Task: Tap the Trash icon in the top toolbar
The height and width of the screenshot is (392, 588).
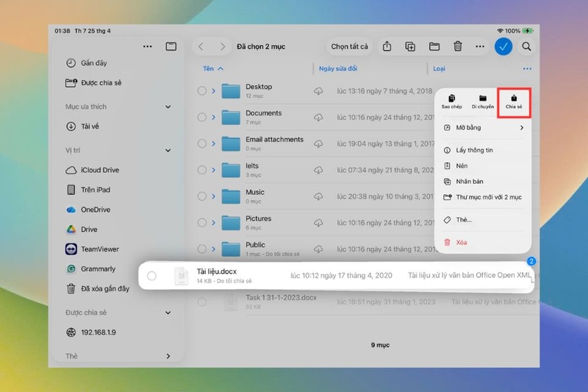Action: [457, 46]
